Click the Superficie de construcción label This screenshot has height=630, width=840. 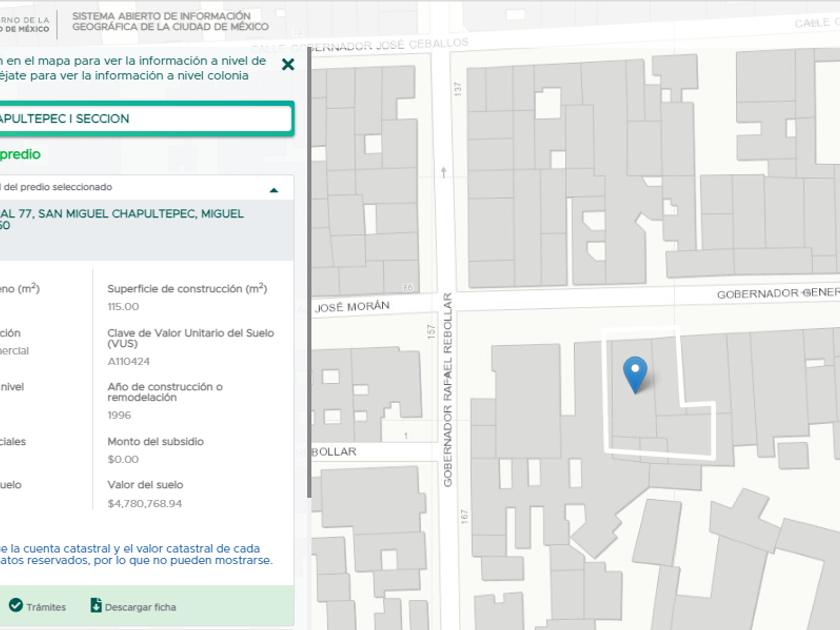coord(187,288)
